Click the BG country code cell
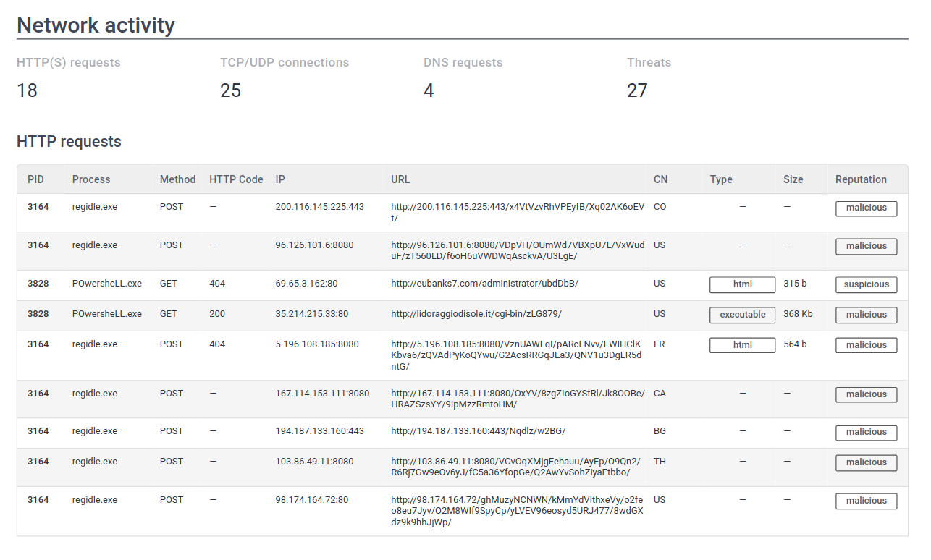Screen dimensions: 931x560 pos(660,431)
